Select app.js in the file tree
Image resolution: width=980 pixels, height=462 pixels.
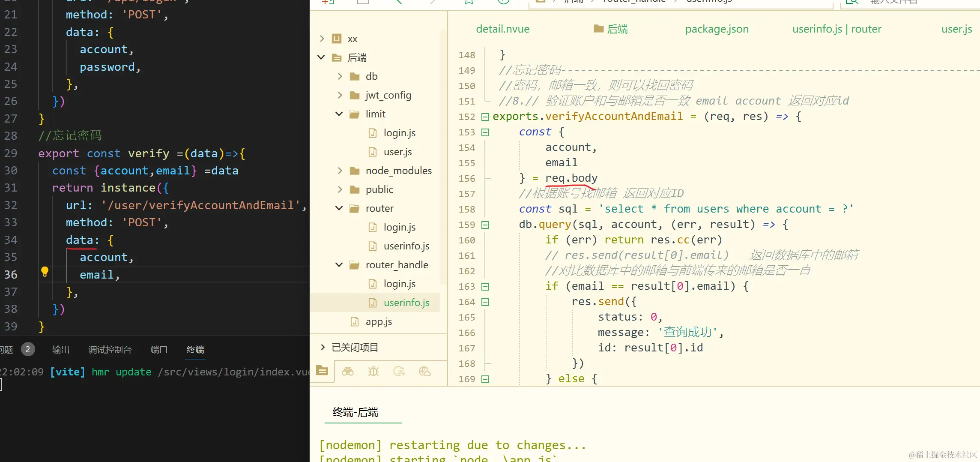pyautogui.click(x=379, y=321)
